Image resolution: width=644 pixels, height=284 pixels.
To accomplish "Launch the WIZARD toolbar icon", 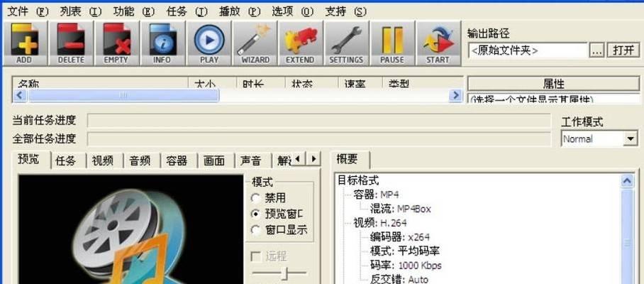I will tap(255, 43).
